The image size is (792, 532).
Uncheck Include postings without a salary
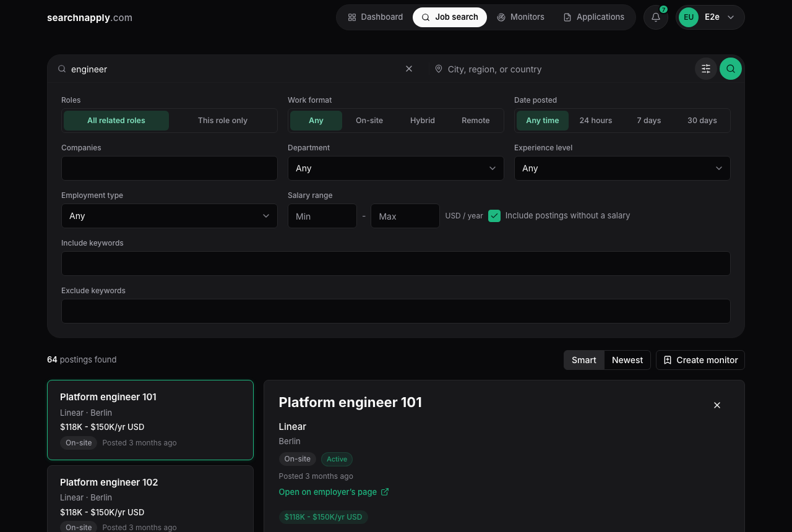[494, 216]
